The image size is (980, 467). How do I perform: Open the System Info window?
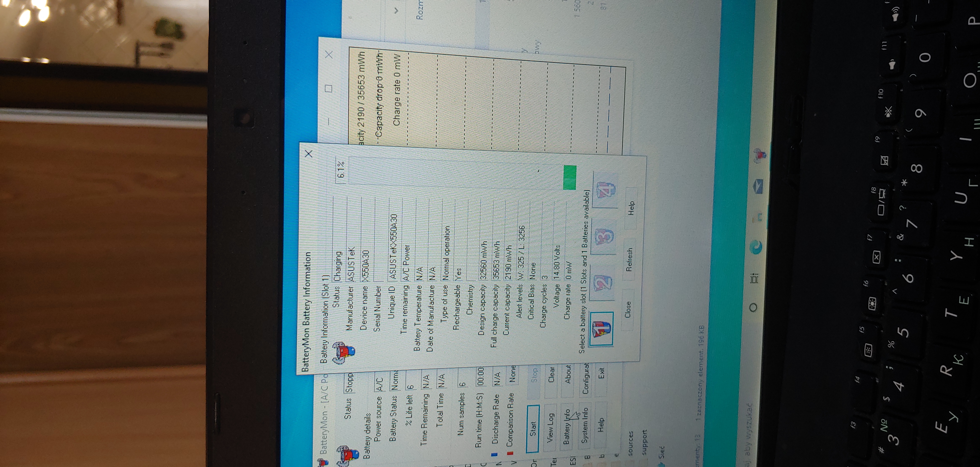tap(585, 425)
